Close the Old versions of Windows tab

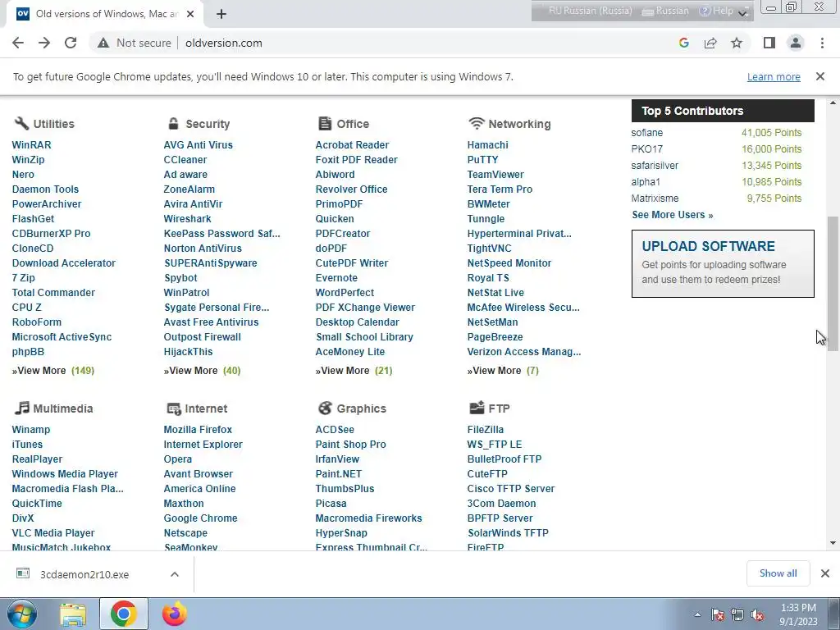(190, 15)
